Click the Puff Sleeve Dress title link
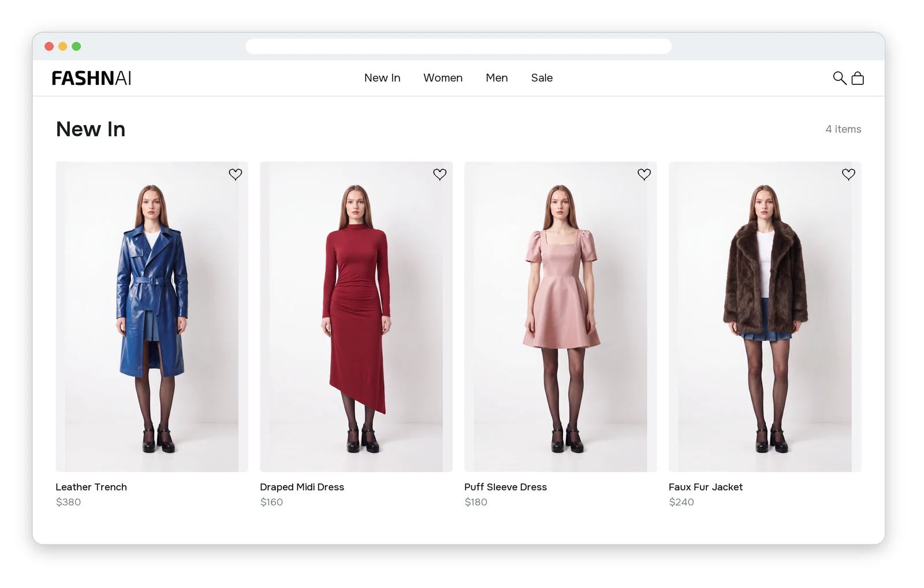Viewport: 924px width, 588px height. [505, 487]
